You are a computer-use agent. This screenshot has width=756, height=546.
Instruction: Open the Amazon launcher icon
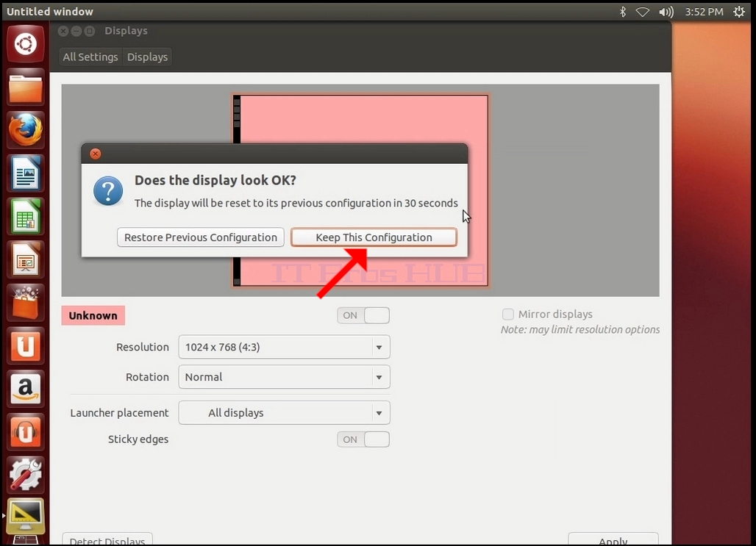[26, 389]
